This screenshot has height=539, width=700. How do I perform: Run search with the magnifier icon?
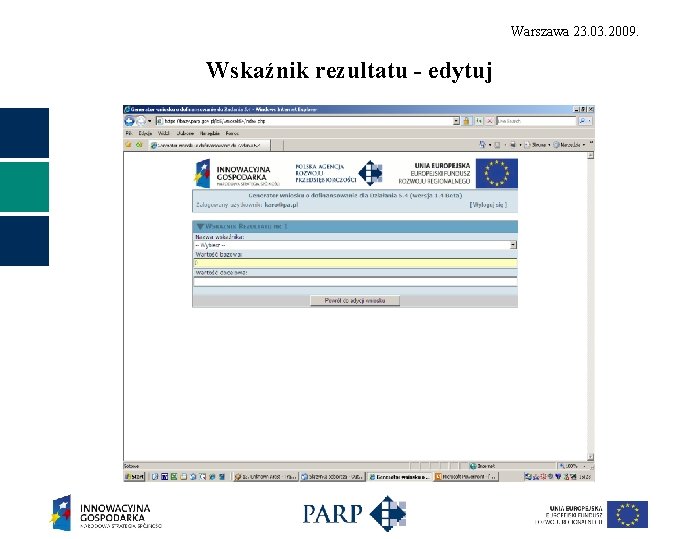pos(582,121)
